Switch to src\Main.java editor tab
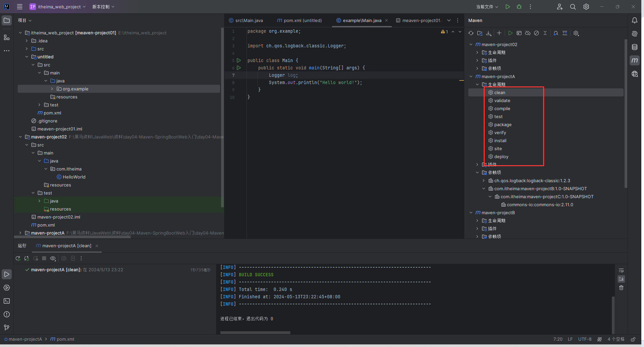The height and width of the screenshot is (347, 644). (246, 20)
